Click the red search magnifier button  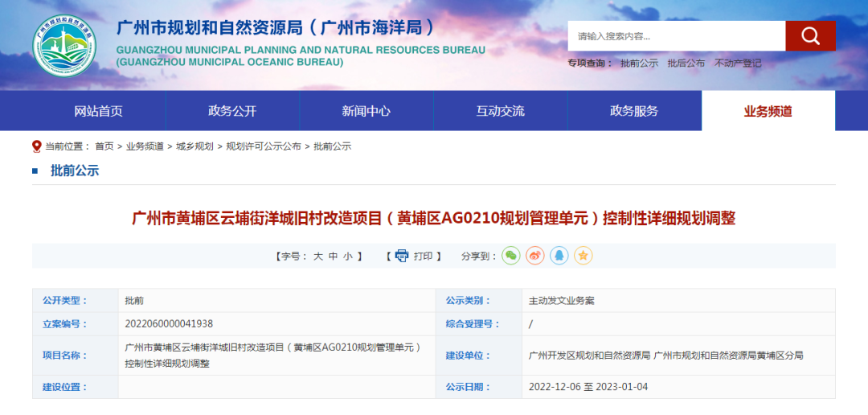(810, 36)
